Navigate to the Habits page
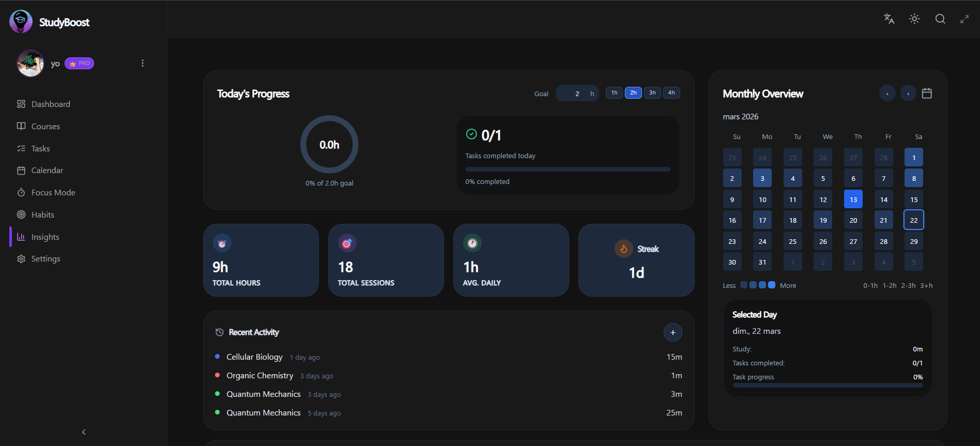Viewport: 980px width, 446px height. tap(42, 214)
